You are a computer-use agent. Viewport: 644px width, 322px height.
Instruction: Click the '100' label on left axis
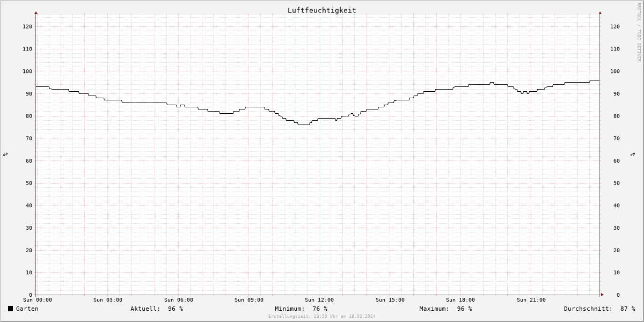(x=27, y=71)
